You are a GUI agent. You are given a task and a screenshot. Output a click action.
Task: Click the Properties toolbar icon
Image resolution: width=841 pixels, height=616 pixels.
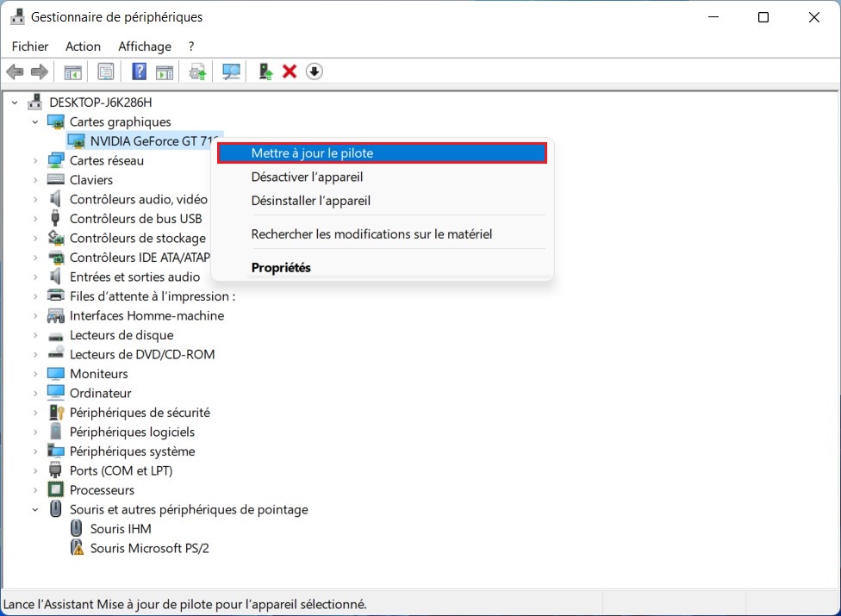[106, 71]
